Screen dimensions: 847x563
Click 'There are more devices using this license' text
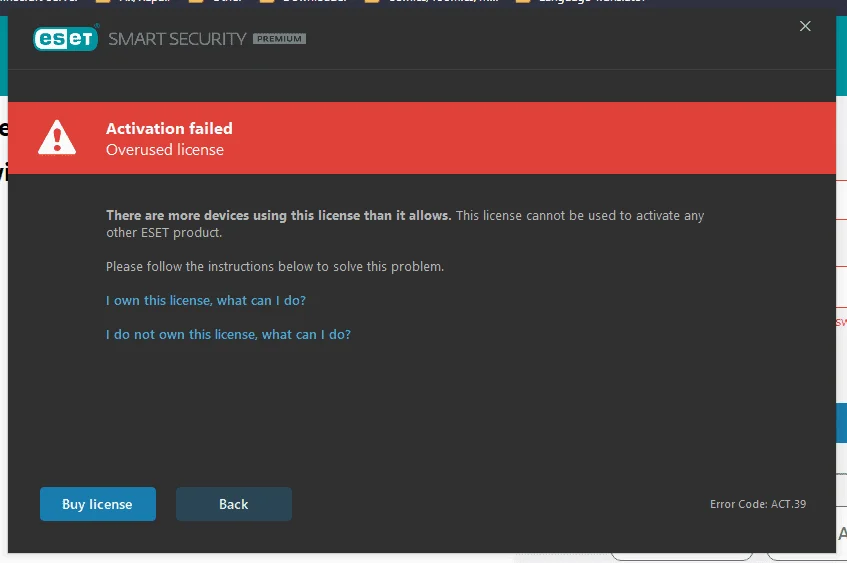(x=278, y=215)
